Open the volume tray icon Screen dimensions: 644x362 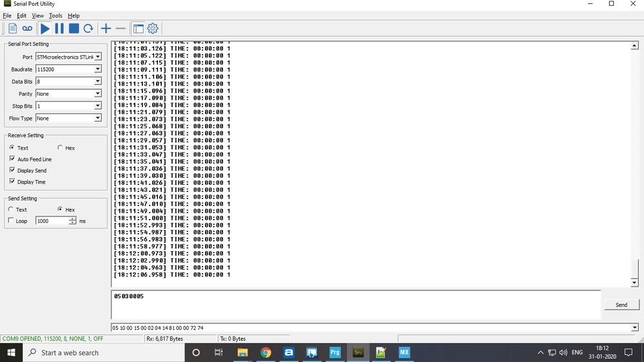click(x=563, y=352)
